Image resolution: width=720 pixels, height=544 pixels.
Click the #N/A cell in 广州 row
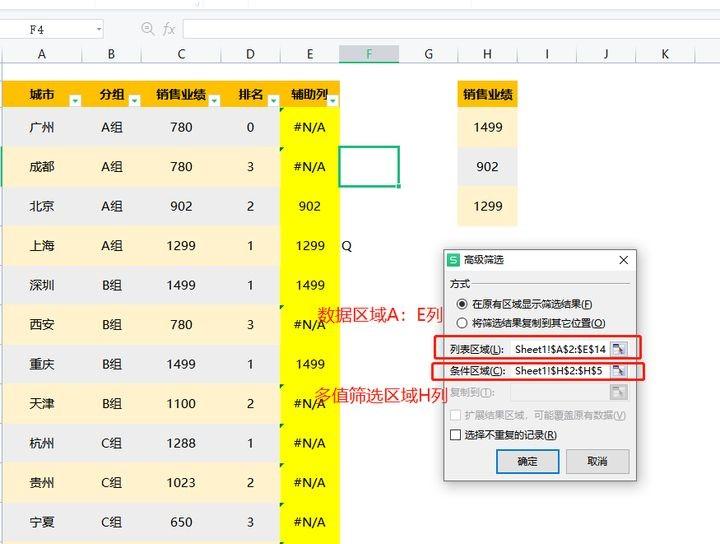pos(310,127)
